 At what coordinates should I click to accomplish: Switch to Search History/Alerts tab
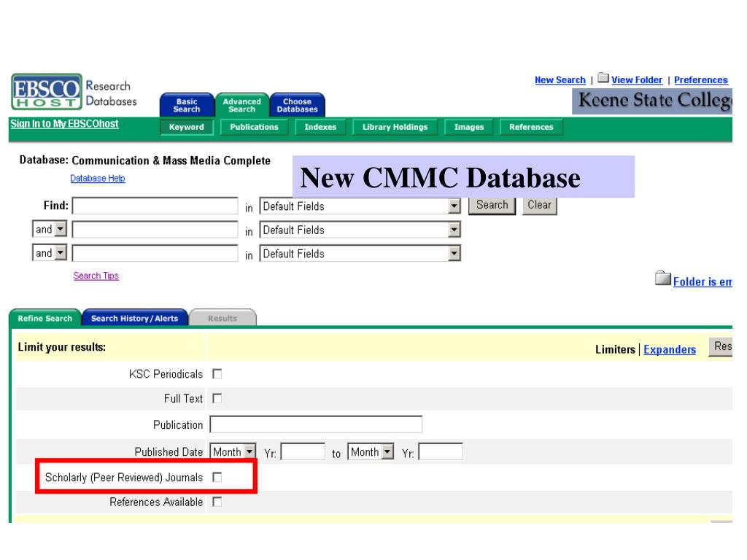point(135,318)
